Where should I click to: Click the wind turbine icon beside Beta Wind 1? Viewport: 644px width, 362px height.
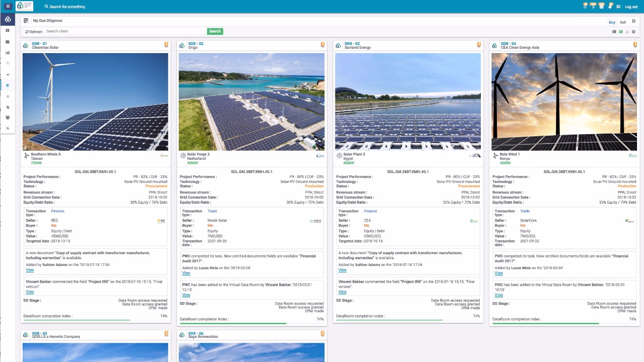pos(495,156)
